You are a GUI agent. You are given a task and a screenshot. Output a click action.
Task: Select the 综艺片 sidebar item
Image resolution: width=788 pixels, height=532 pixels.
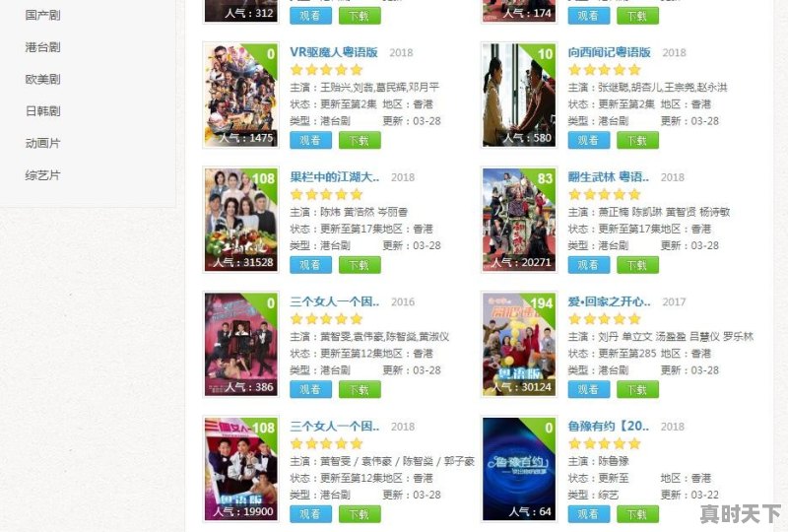tap(42, 175)
